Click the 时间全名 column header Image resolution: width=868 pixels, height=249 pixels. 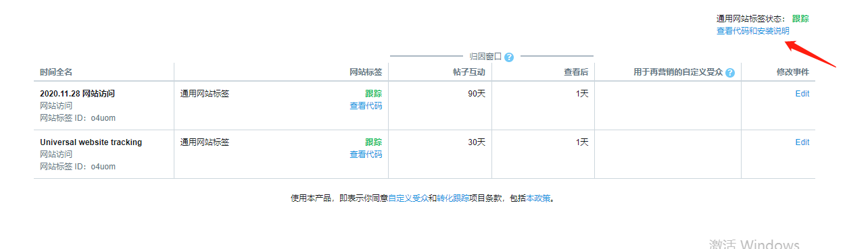(56, 72)
